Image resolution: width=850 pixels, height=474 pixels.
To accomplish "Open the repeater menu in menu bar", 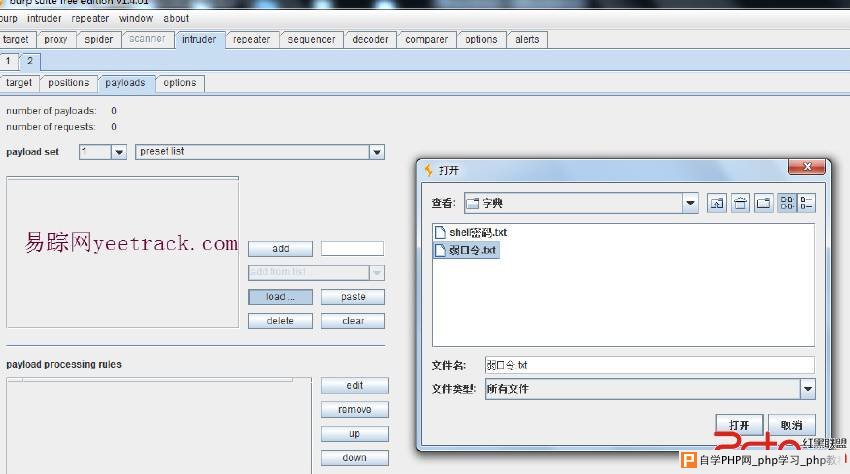I will tap(90, 18).
